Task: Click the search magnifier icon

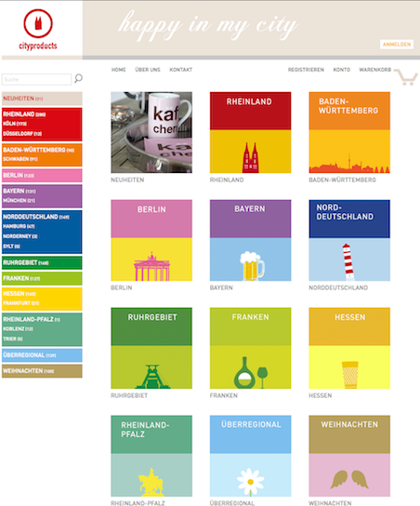Action: click(x=78, y=78)
